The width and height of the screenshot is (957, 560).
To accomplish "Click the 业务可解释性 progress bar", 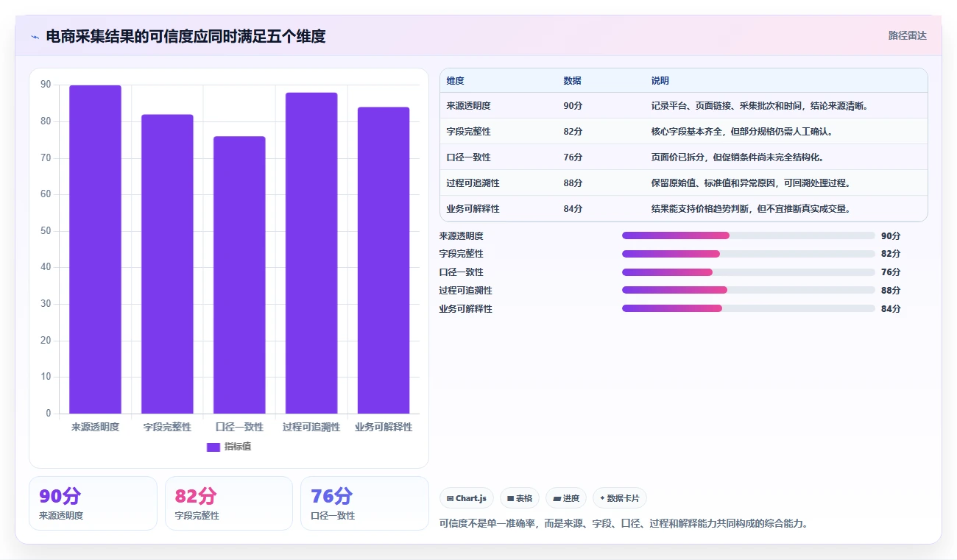I will [x=748, y=308].
